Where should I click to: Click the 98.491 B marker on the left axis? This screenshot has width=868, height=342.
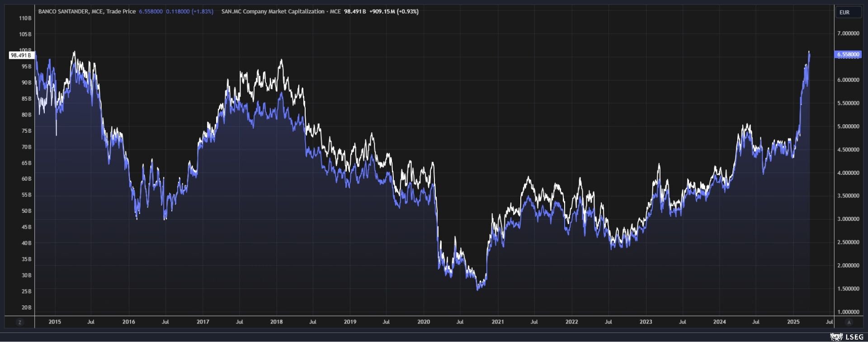click(21, 55)
